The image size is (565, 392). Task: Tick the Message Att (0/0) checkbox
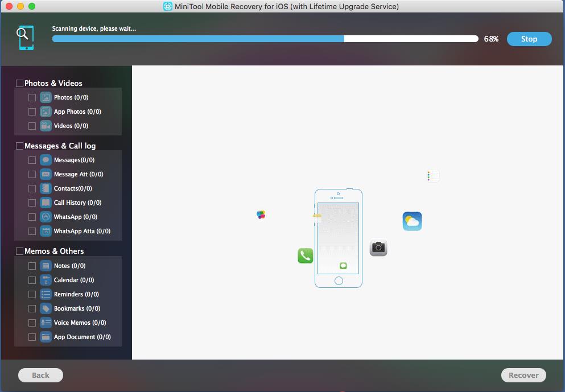pos(32,175)
